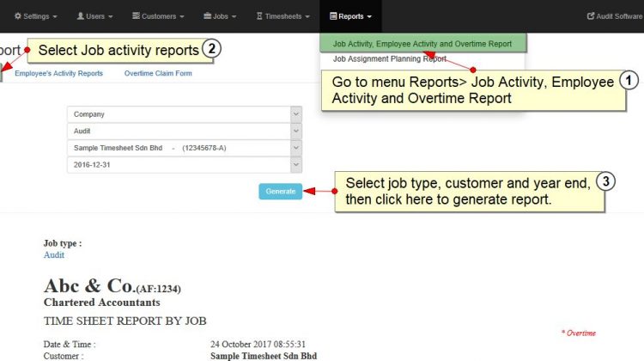Viewport: 644px width, 361px height.
Task: Select Job Assignment Planning Report menu item
Action: point(389,58)
